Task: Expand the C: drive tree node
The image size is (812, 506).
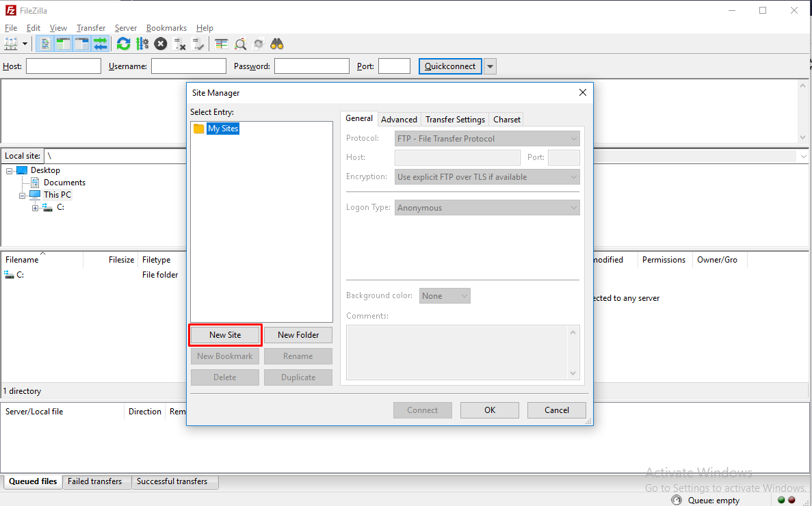Action: [35, 208]
